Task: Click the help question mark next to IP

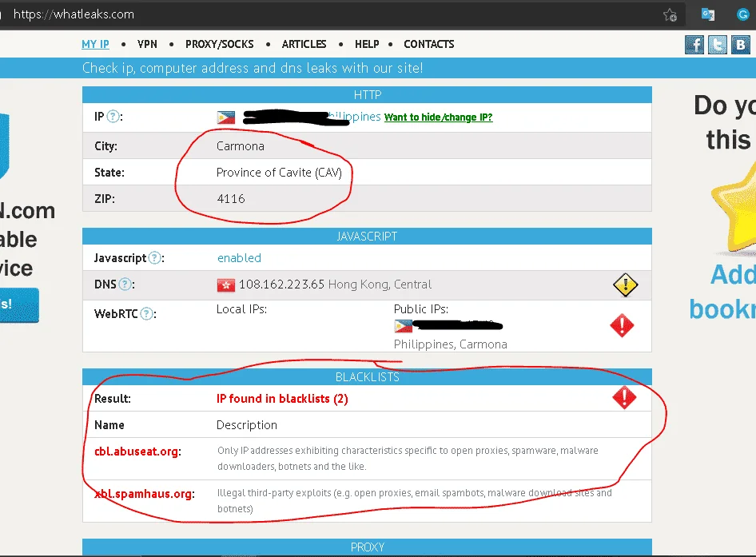Action: coord(113,117)
